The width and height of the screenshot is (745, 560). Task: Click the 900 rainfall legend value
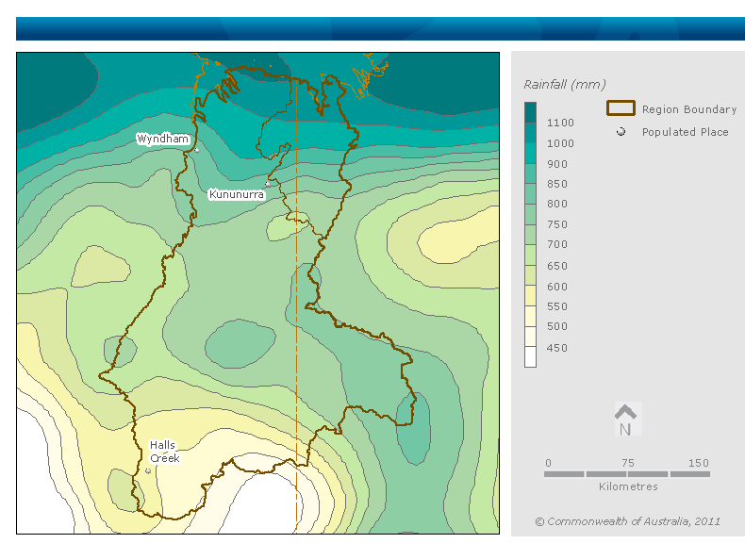(556, 164)
